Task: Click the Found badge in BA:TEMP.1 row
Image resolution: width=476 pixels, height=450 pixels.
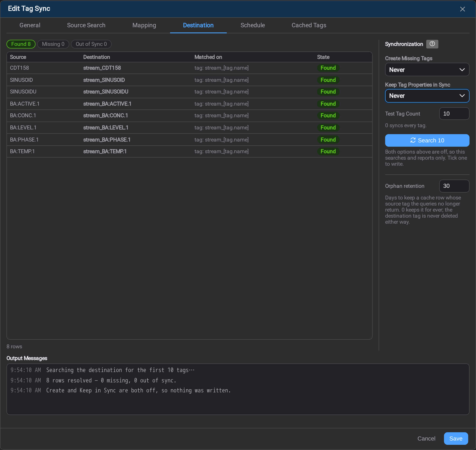Action: [328, 151]
